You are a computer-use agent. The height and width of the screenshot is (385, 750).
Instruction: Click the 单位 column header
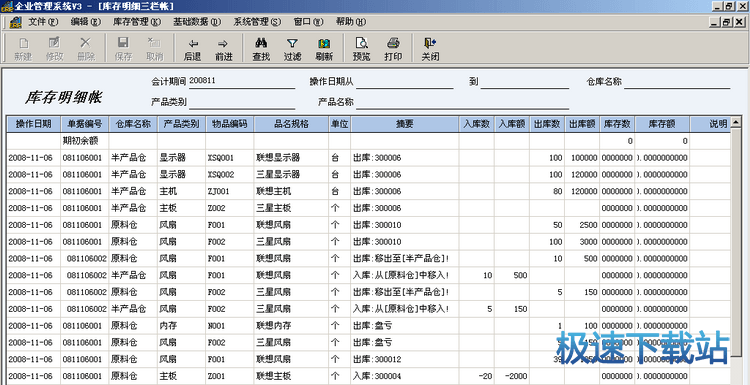tap(340, 124)
